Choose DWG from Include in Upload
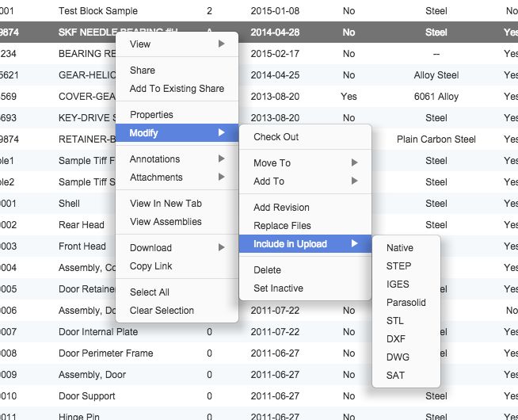The width and height of the screenshot is (518, 420). tap(398, 357)
